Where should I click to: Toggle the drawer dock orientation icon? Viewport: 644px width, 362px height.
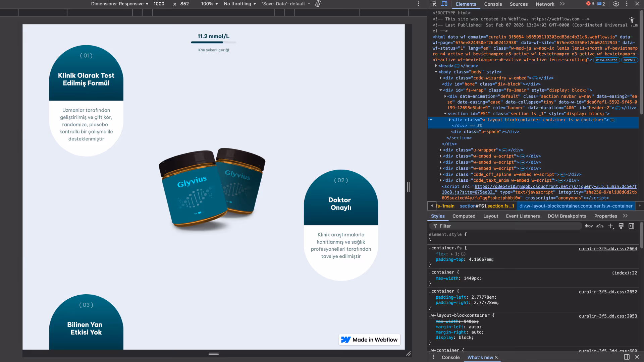[627, 357]
